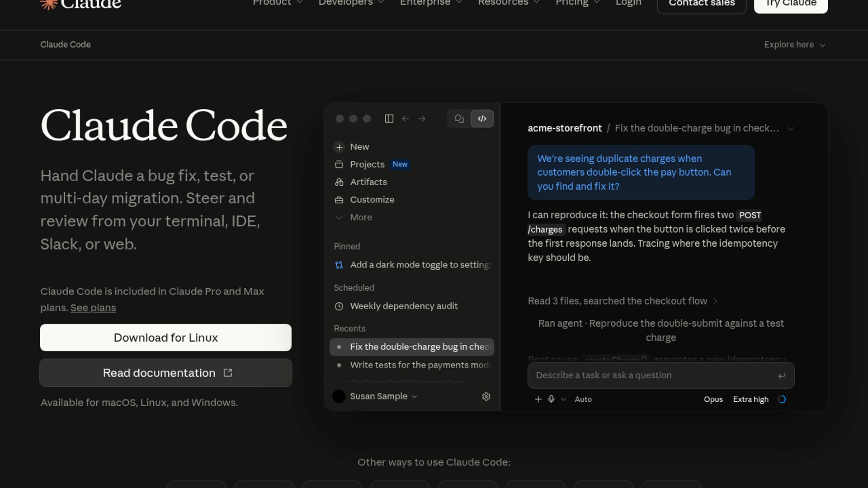The image size is (868, 488).
Task: Click Read documentation button
Action: 165,373
